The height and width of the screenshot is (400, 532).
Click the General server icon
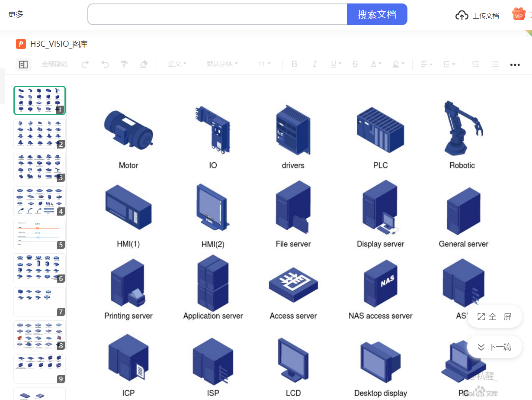[x=464, y=211]
